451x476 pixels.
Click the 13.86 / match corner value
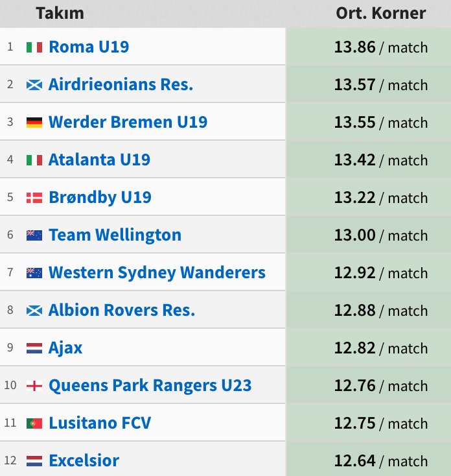[x=381, y=47]
